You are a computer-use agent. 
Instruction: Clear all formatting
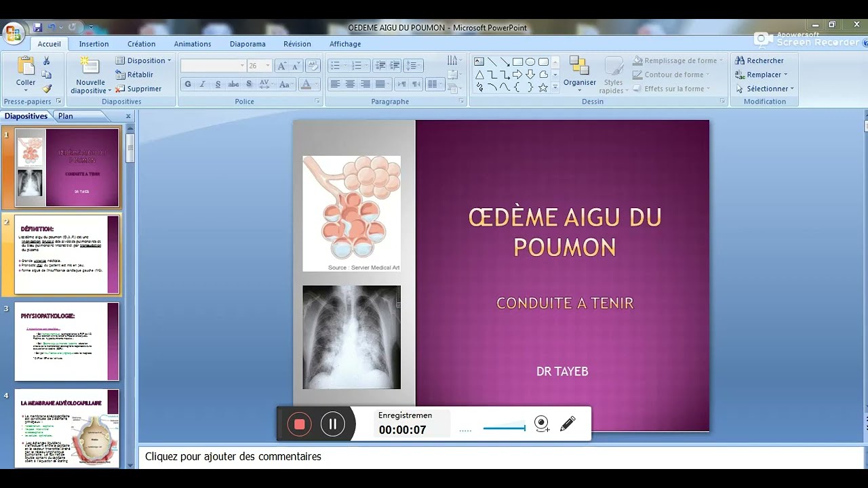pyautogui.click(x=313, y=66)
